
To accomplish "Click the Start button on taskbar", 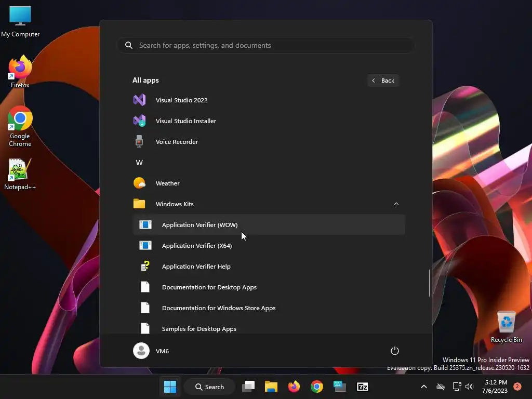I will [x=170, y=387].
